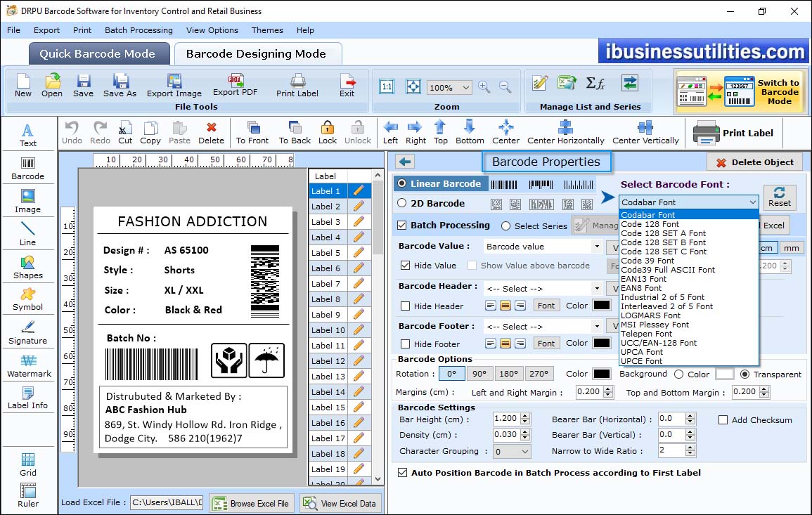This screenshot has height=515, width=812.
Task: Open the Character Grouping dropdown
Action: click(524, 451)
